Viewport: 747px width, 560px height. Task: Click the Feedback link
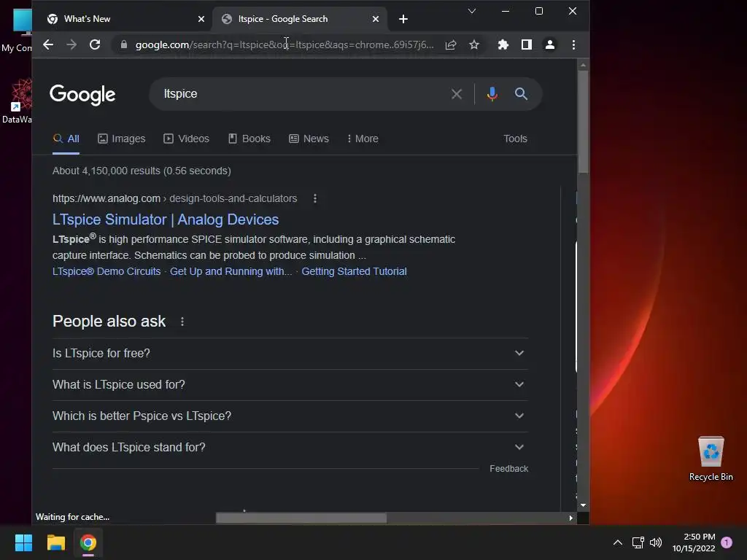(508, 469)
